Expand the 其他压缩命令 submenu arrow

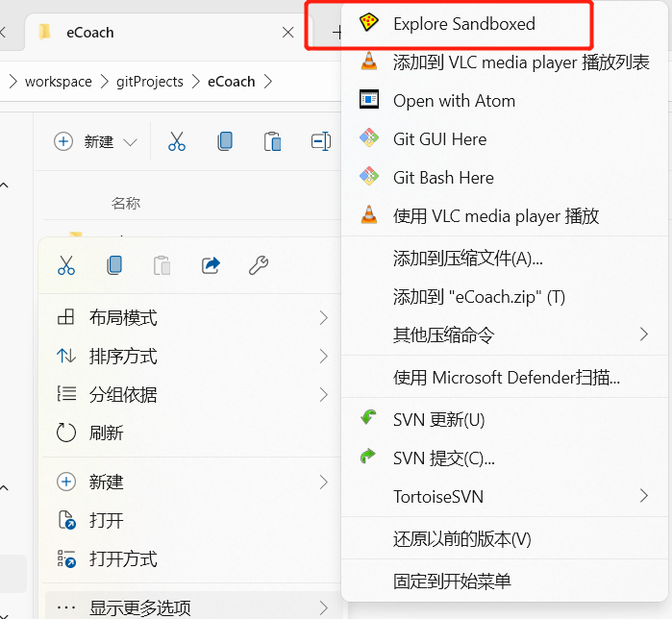(x=644, y=334)
